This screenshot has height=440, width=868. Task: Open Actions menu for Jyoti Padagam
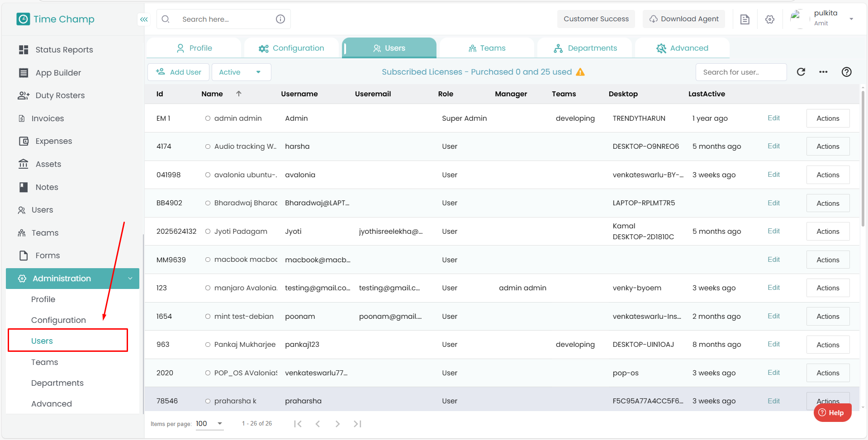(828, 232)
